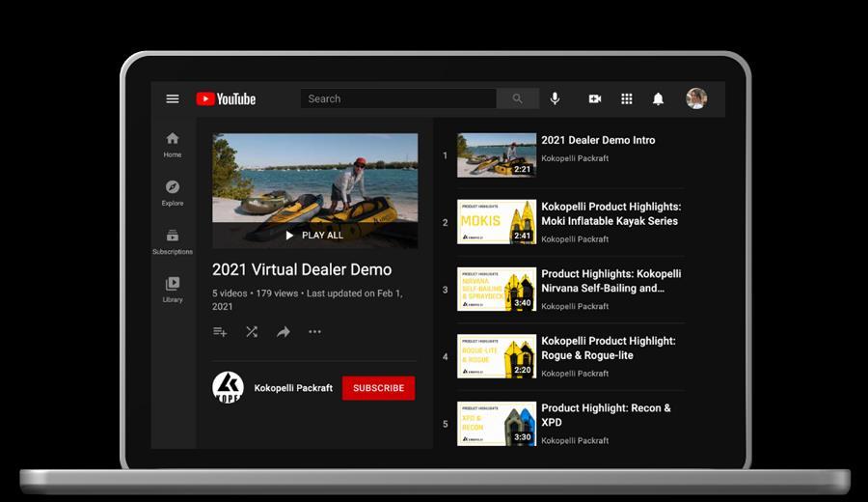Open 2021 Dealer Demo Intro thumbnail
This screenshot has width=868, height=502.
(x=497, y=155)
